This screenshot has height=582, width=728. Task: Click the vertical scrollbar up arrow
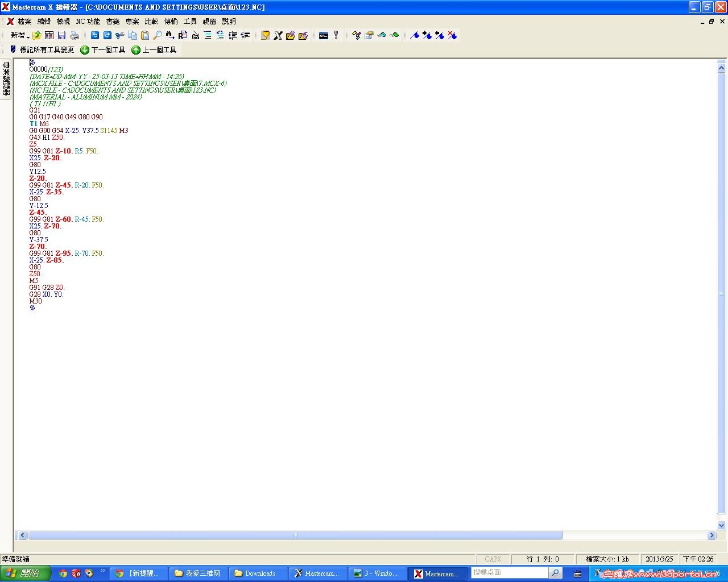(x=722, y=68)
